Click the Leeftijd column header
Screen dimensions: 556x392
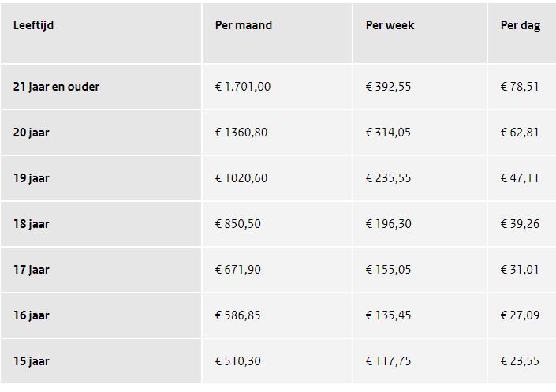click(x=33, y=25)
